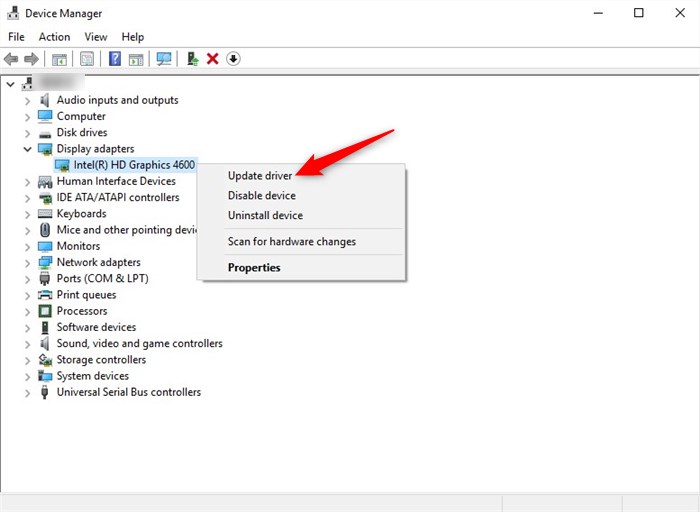Minimize the Device Manager window

click(598, 13)
